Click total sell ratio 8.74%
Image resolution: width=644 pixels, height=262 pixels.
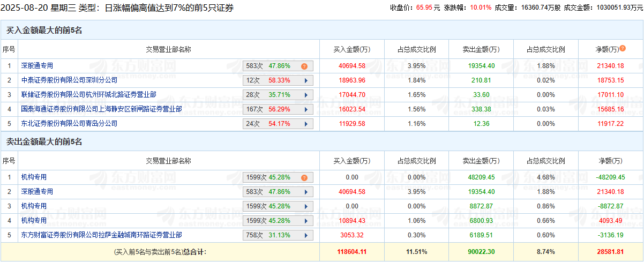[x=546, y=251]
